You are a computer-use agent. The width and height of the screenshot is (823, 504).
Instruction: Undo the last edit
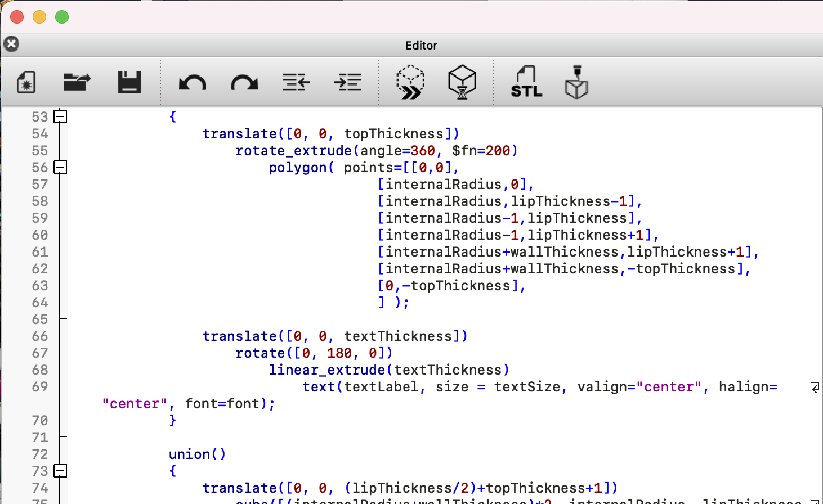[x=193, y=83]
